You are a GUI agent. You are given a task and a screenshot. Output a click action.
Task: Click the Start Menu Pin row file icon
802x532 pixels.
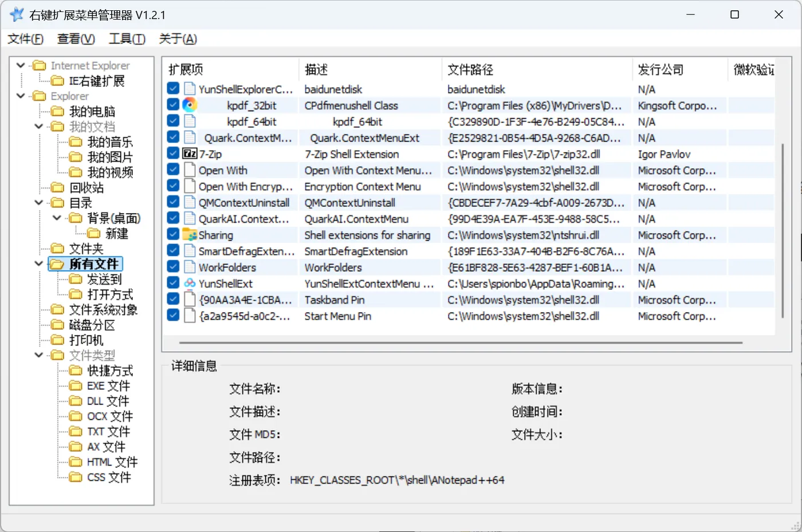pos(190,316)
